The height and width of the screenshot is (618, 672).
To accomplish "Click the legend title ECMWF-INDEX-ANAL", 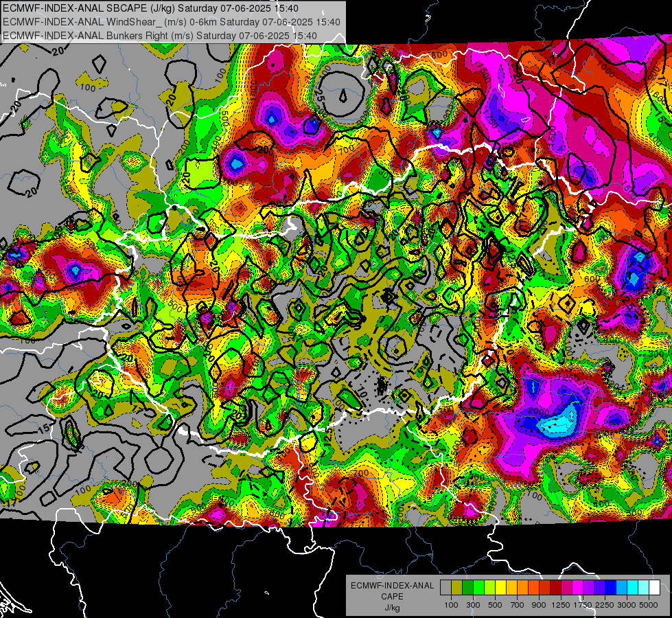I will (393, 586).
